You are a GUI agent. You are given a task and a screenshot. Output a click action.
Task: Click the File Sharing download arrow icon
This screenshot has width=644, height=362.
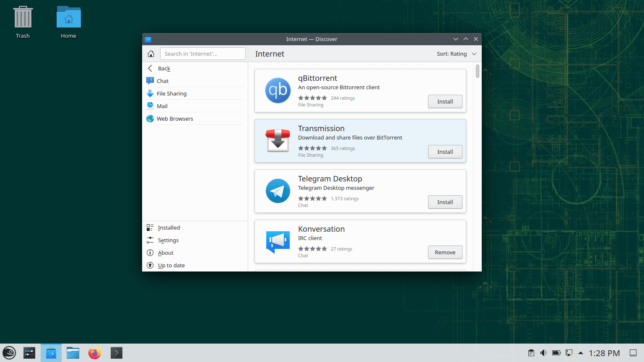150,93
